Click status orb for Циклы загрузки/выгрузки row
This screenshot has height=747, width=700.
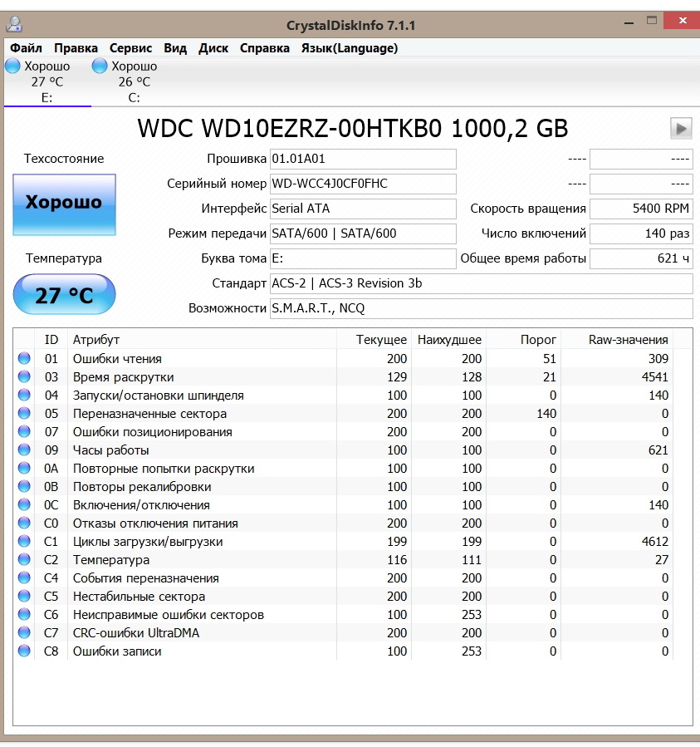(x=24, y=541)
